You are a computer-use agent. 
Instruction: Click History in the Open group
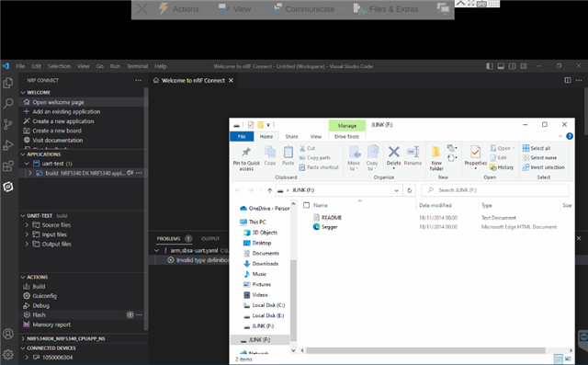[x=502, y=167]
